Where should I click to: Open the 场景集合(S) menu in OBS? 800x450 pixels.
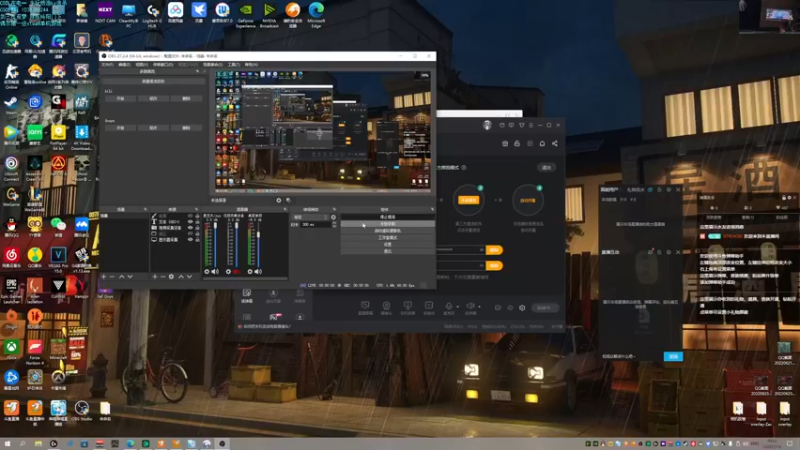click(x=213, y=65)
